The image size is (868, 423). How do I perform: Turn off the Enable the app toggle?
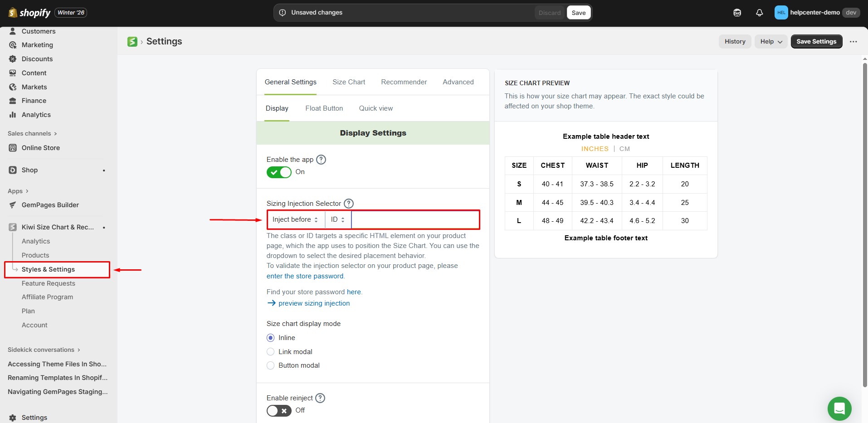click(279, 172)
